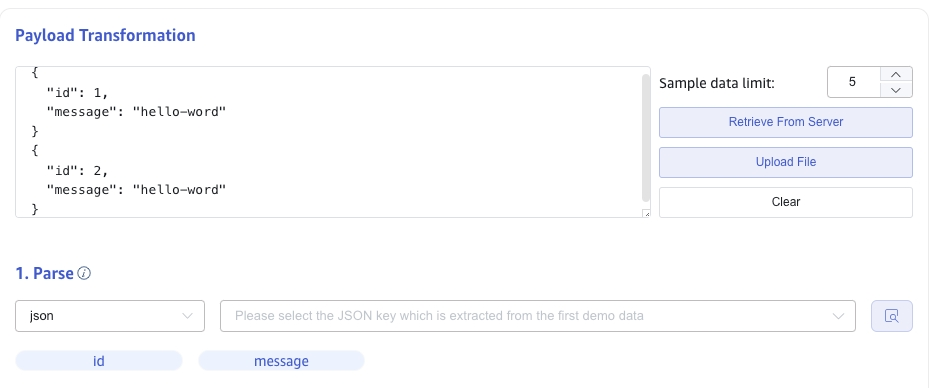Click the textarea resize handle corner
930x388 pixels.
(x=646, y=214)
